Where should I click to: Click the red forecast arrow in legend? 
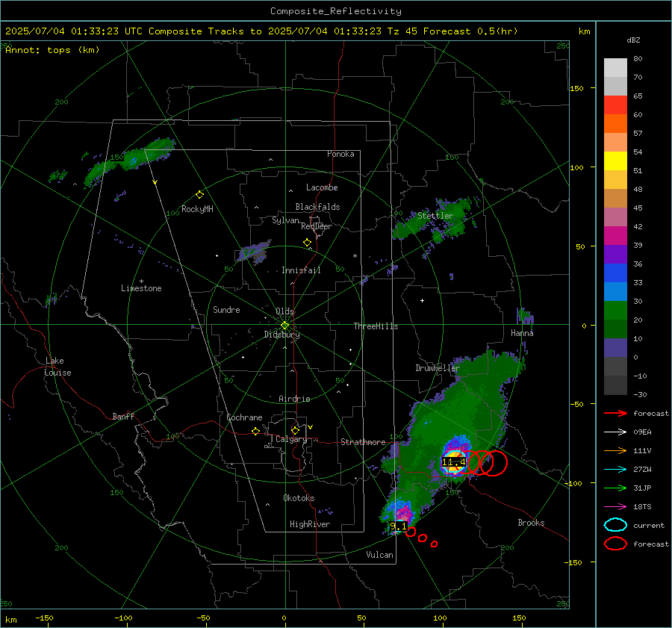click(615, 413)
